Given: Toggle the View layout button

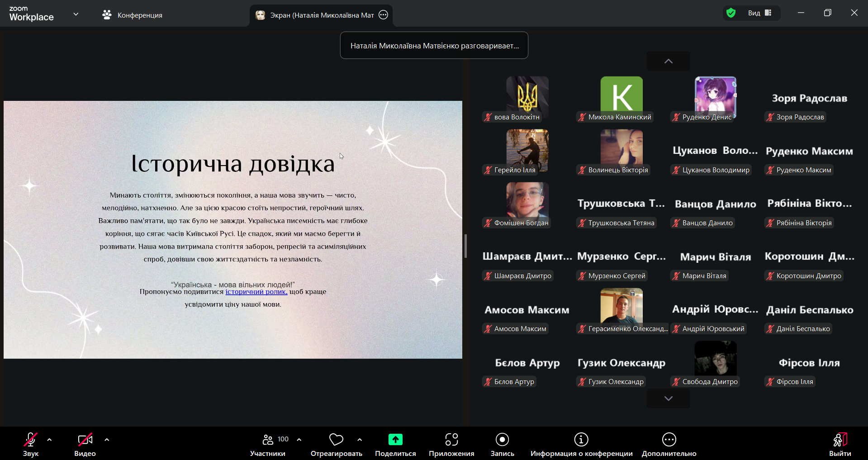Looking at the screenshot, I should 760,13.
